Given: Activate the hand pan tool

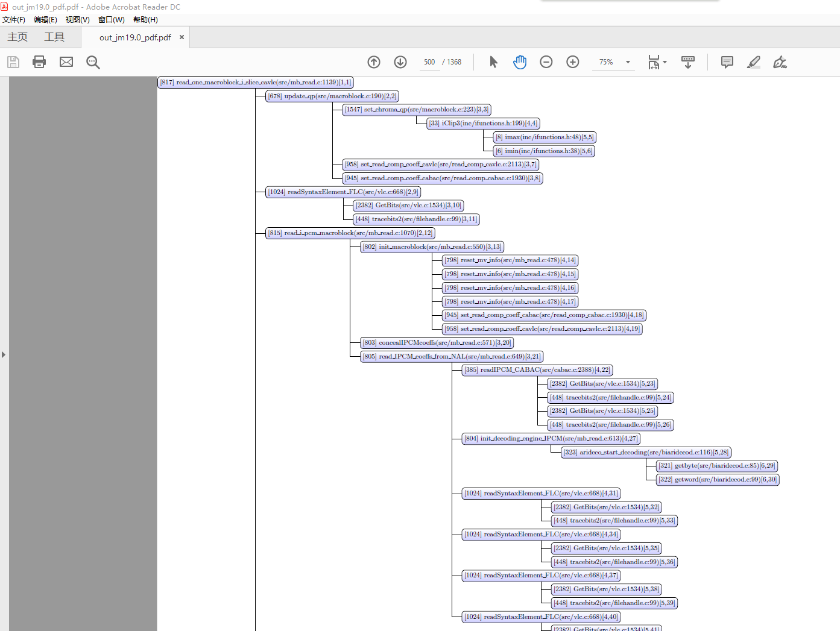Looking at the screenshot, I should (x=519, y=61).
